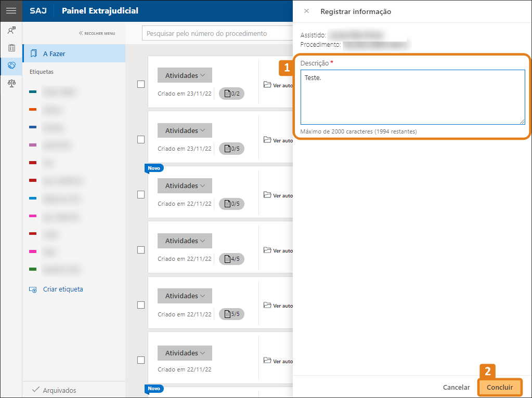Viewport: 532px width, 398px height.
Task: Expand Atividades dropdown on 0/2 card
Action: pyautogui.click(x=185, y=75)
